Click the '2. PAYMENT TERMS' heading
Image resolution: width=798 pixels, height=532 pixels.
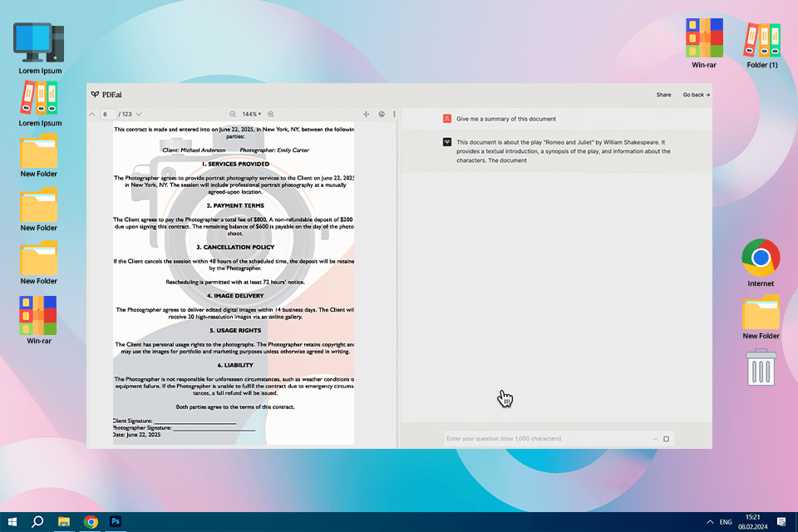point(235,205)
